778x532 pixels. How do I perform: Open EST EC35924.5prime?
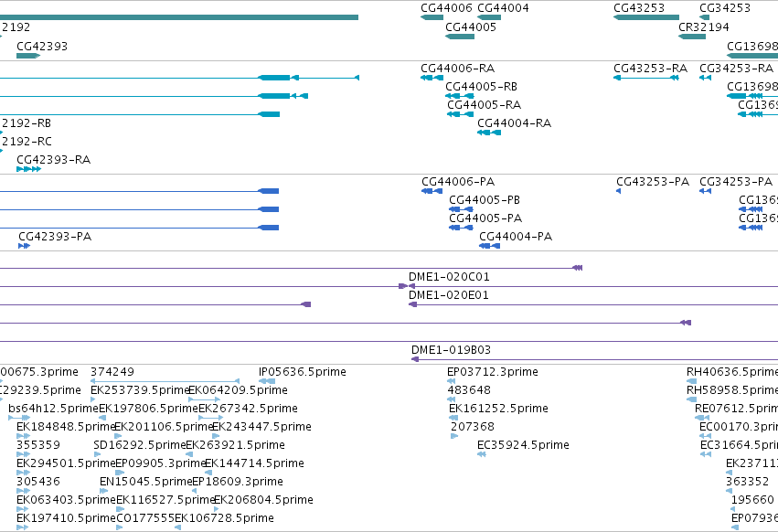(x=523, y=445)
